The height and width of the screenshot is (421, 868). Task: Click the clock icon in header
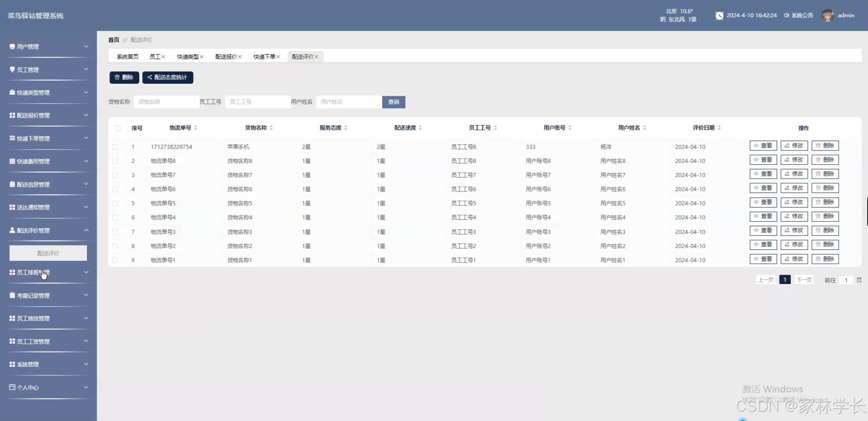(x=720, y=15)
